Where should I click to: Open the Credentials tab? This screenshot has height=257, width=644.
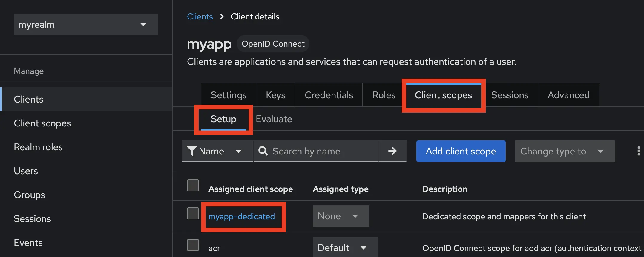(329, 95)
